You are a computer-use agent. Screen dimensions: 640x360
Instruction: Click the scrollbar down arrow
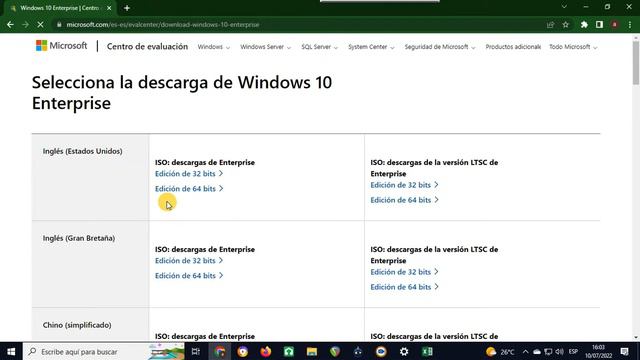tap(636, 338)
